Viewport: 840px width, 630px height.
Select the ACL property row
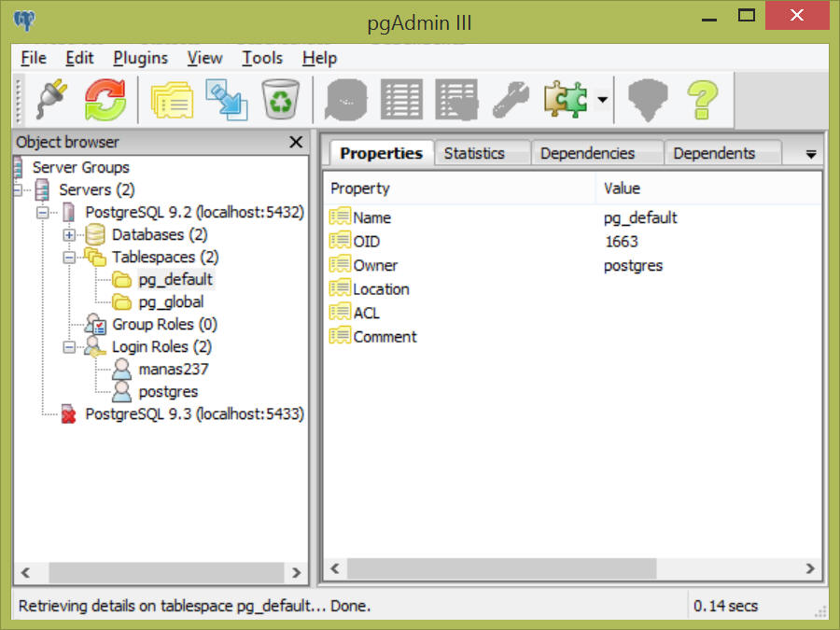(x=572, y=313)
